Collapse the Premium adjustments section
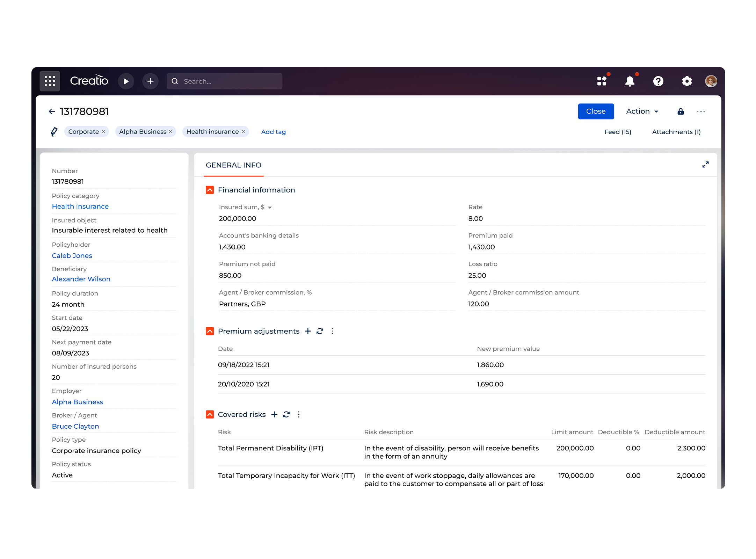Screen dimensions: 756x559 210,331
